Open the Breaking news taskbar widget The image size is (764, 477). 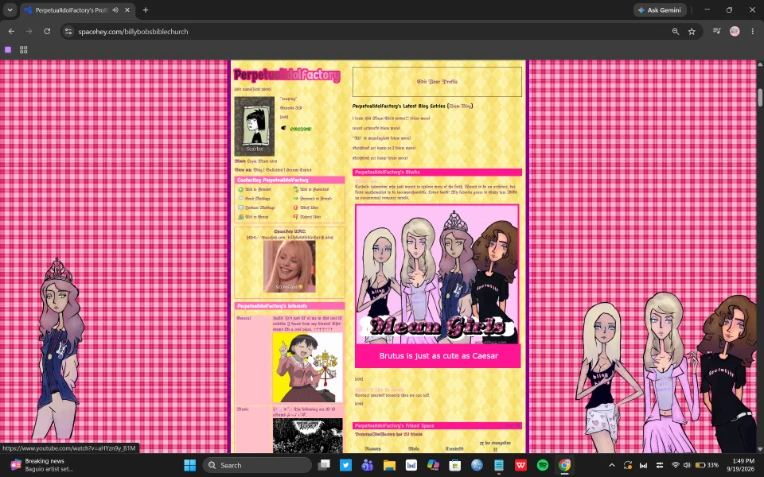pyautogui.click(x=43, y=465)
